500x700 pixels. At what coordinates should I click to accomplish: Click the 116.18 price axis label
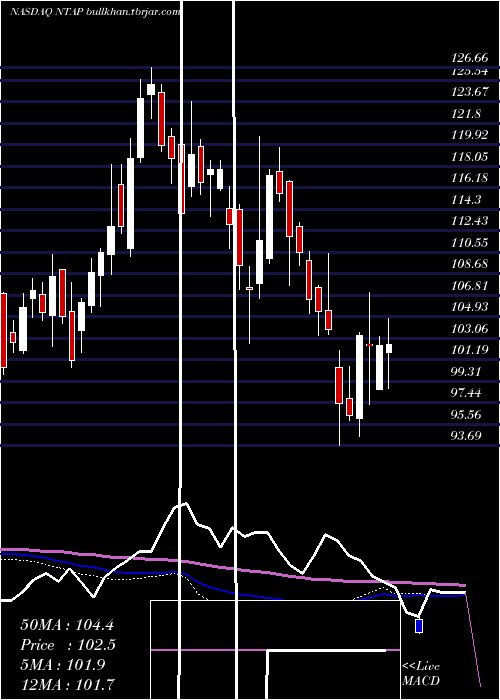[x=470, y=178]
